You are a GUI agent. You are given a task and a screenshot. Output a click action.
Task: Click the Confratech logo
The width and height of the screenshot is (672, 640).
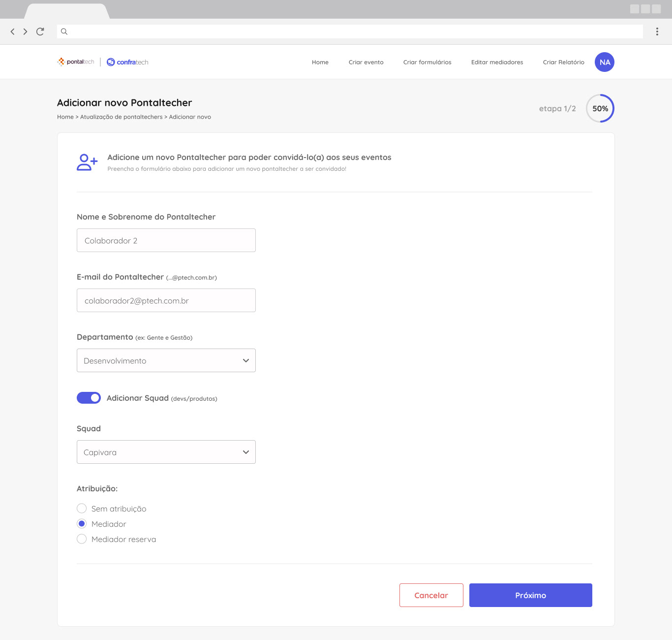pos(127,62)
